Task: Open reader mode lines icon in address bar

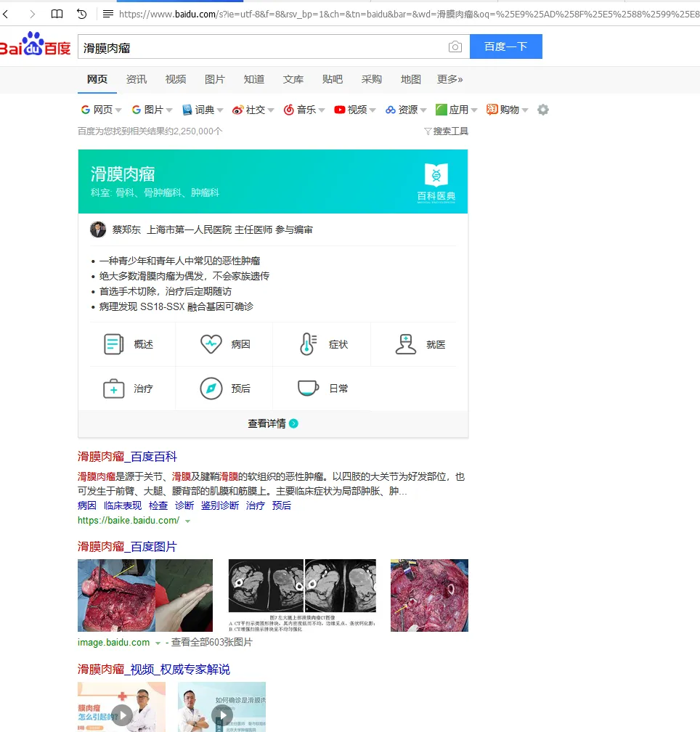Action: [x=107, y=14]
